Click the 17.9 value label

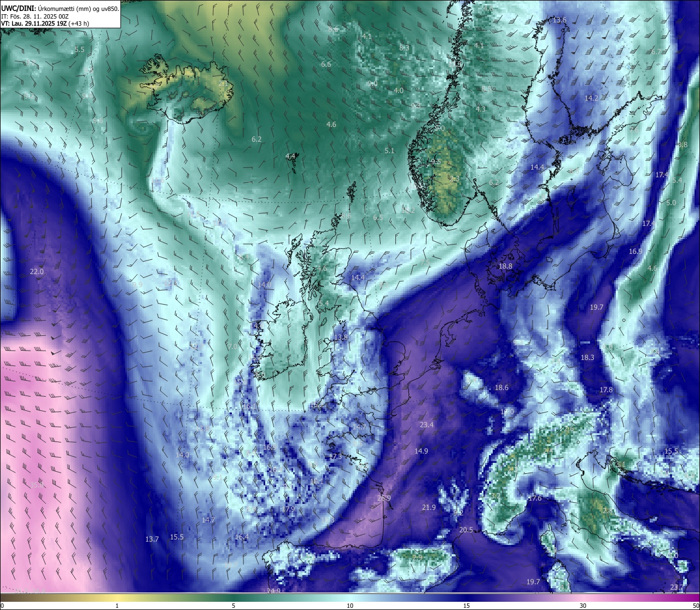(x=288, y=509)
